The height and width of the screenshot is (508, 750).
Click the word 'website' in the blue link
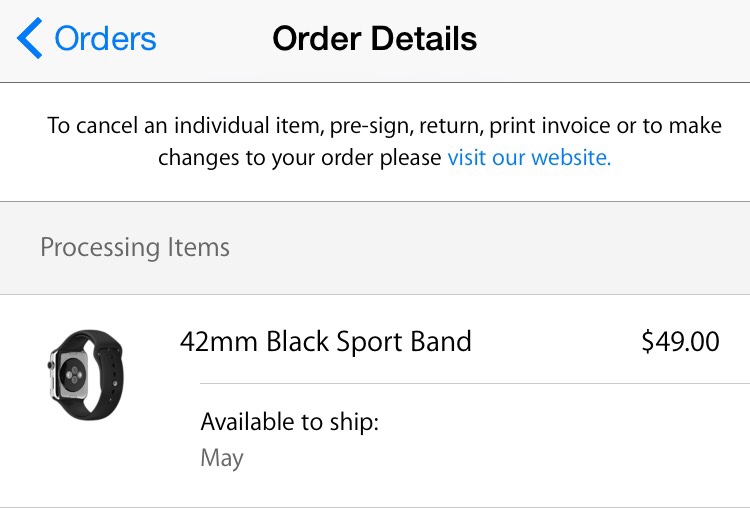click(569, 157)
